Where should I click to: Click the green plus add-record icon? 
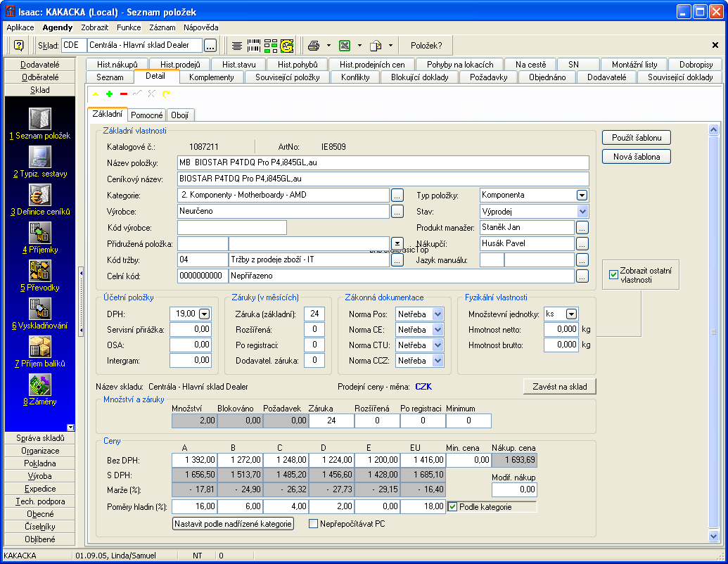point(109,94)
